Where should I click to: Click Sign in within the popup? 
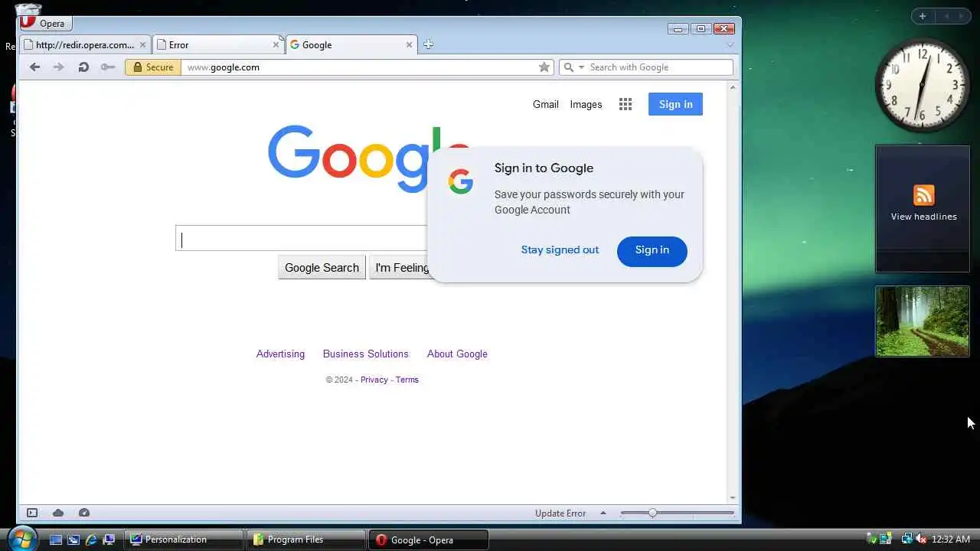[652, 250]
